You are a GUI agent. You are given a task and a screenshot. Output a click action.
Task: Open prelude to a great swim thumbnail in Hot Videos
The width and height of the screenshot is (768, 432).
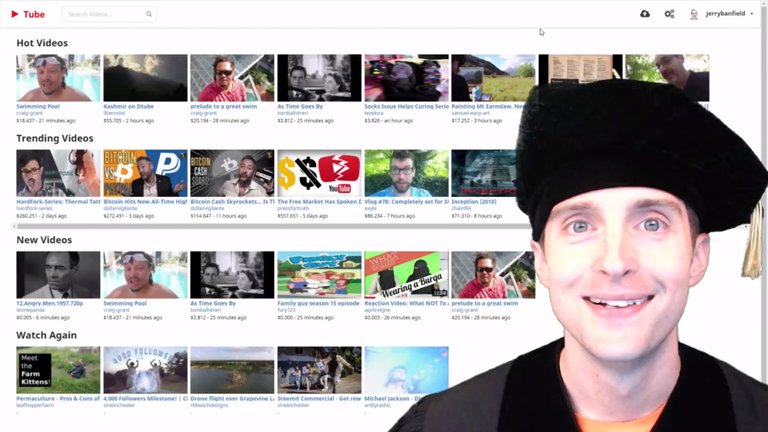[x=232, y=78]
